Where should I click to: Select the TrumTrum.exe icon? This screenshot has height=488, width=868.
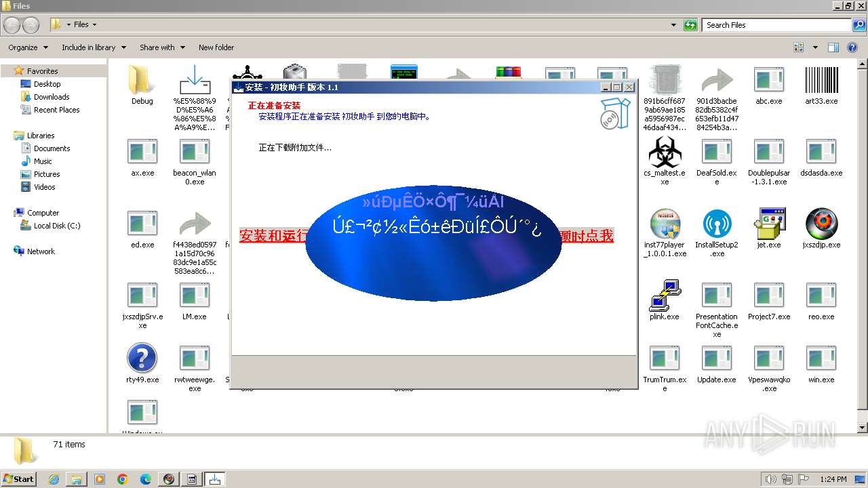pos(665,359)
